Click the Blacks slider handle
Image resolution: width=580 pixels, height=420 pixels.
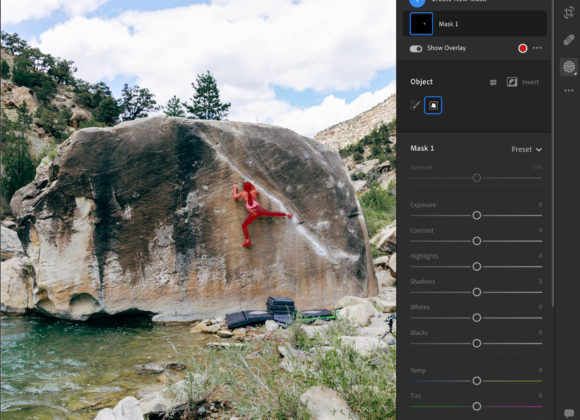pos(477,343)
